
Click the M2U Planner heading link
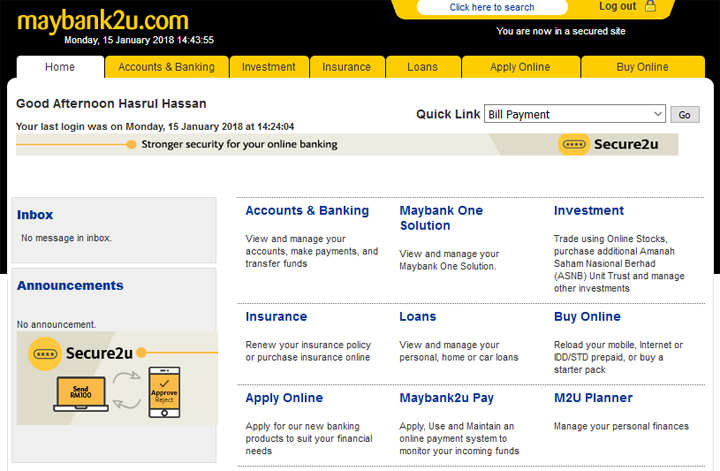[593, 398]
